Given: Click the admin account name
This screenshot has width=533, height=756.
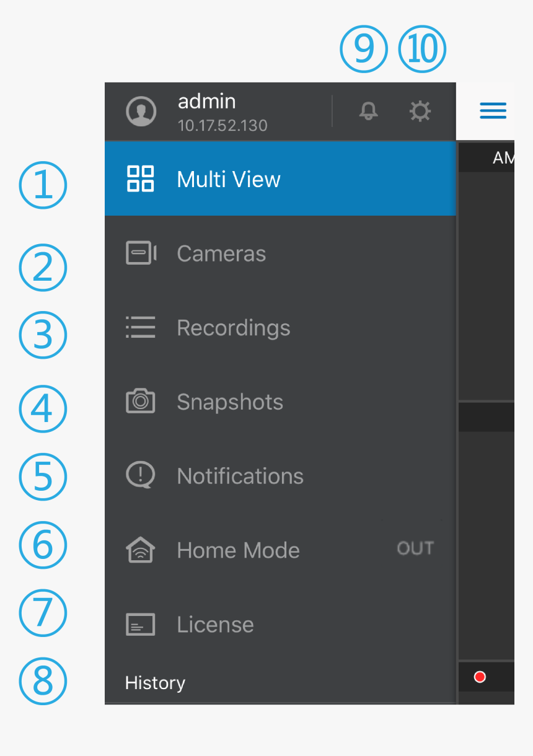Looking at the screenshot, I should (x=206, y=101).
